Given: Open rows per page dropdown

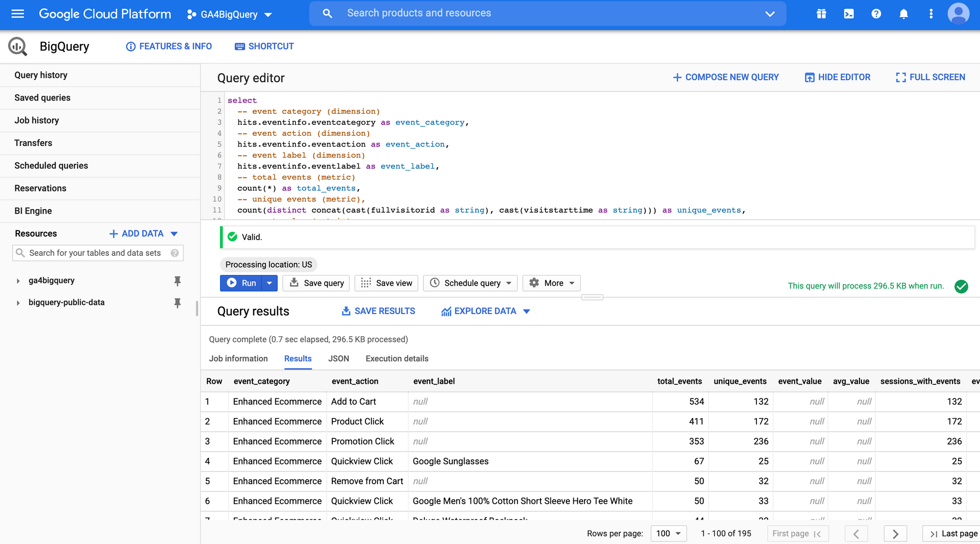Looking at the screenshot, I should 668,533.
